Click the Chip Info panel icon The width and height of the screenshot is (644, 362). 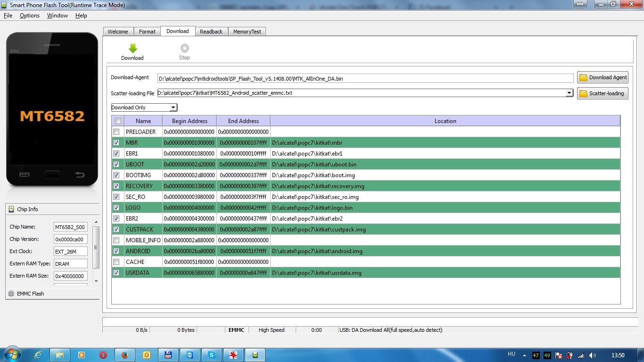tap(11, 209)
